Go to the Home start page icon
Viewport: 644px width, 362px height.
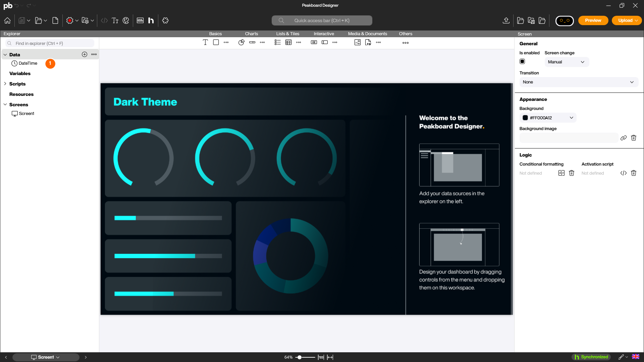(7, 20)
